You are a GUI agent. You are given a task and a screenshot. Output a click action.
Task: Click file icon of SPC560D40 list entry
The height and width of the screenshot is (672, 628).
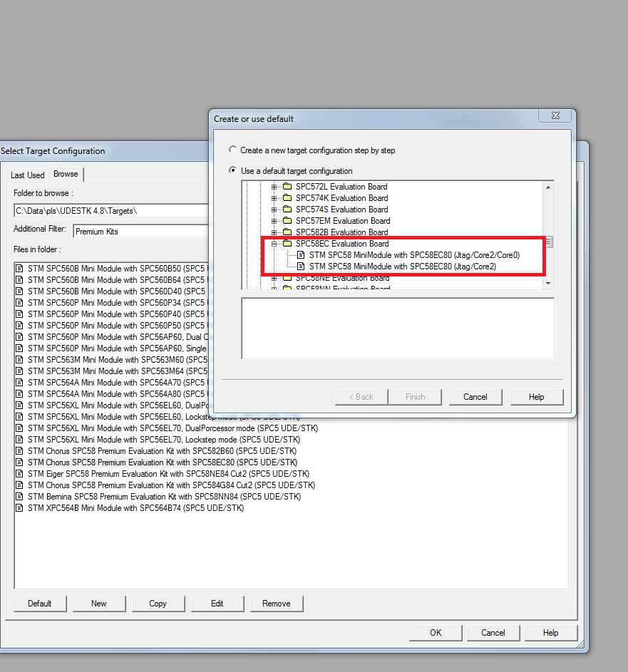tap(19, 291)
